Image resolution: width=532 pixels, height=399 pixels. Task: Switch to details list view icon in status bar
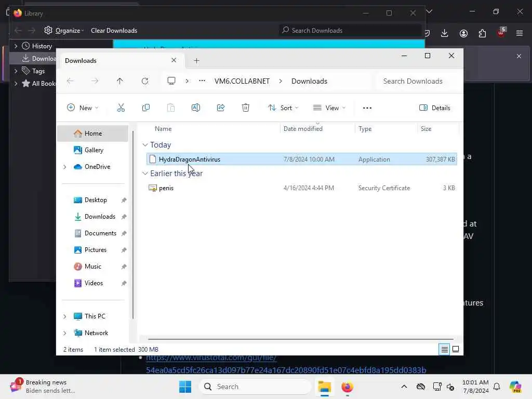445,350
